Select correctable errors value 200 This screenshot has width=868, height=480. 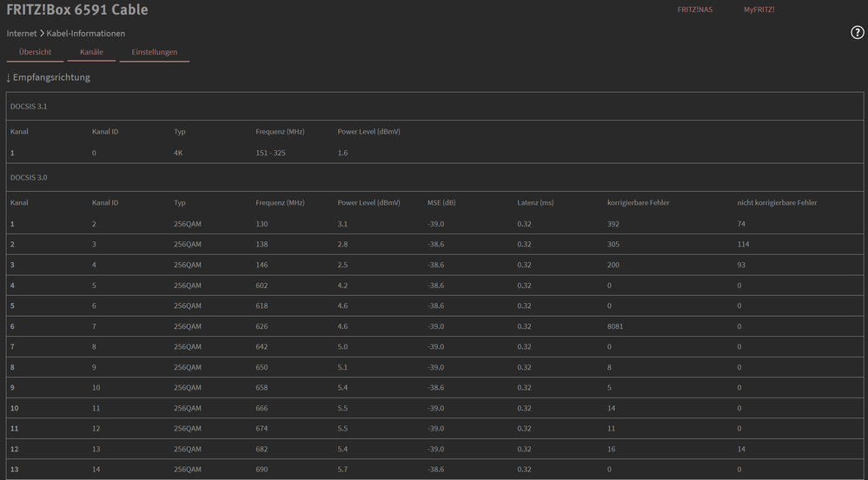[x=613, y=265]
